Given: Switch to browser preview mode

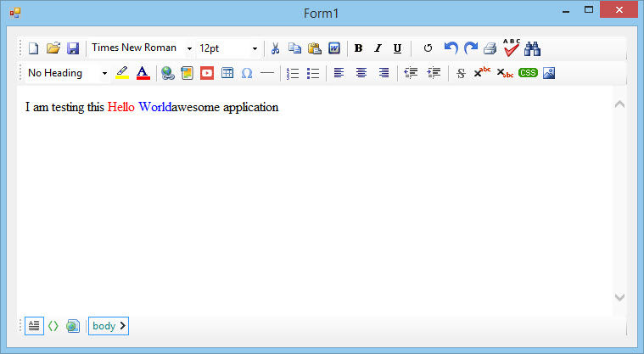Looking at the screenshot, I should [73, 326].
